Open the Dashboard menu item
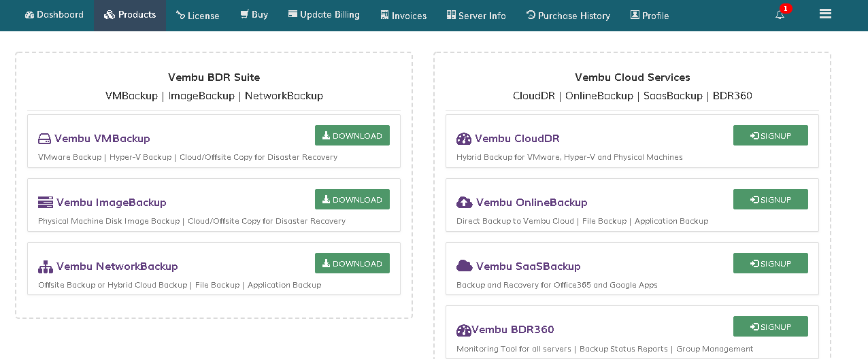This screenshot has width=868, height=359. 54,15
